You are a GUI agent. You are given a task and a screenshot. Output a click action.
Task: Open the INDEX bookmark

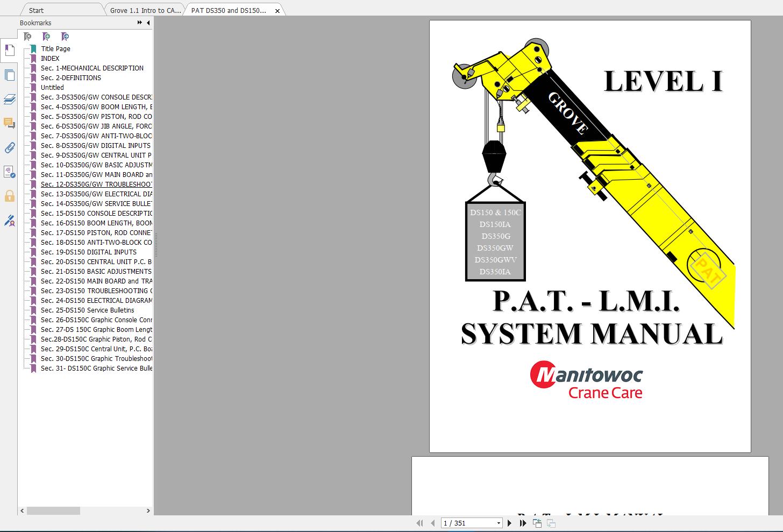[50, 58]
